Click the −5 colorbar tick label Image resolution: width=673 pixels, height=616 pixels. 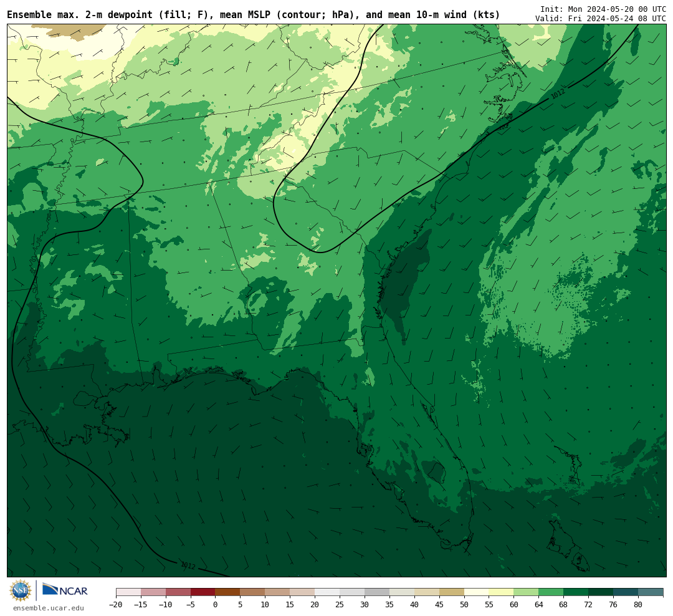point(191,605)
